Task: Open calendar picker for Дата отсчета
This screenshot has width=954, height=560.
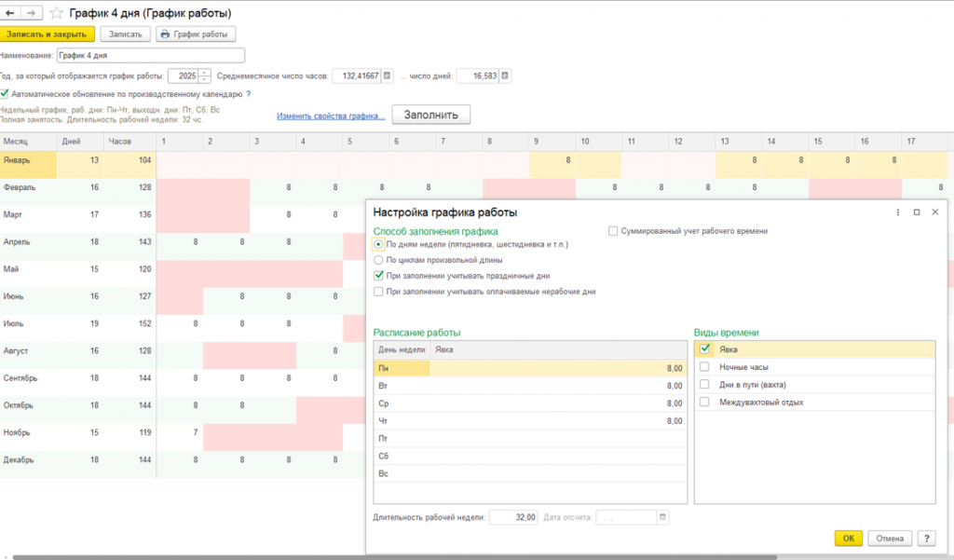Action: click(662, 517)
